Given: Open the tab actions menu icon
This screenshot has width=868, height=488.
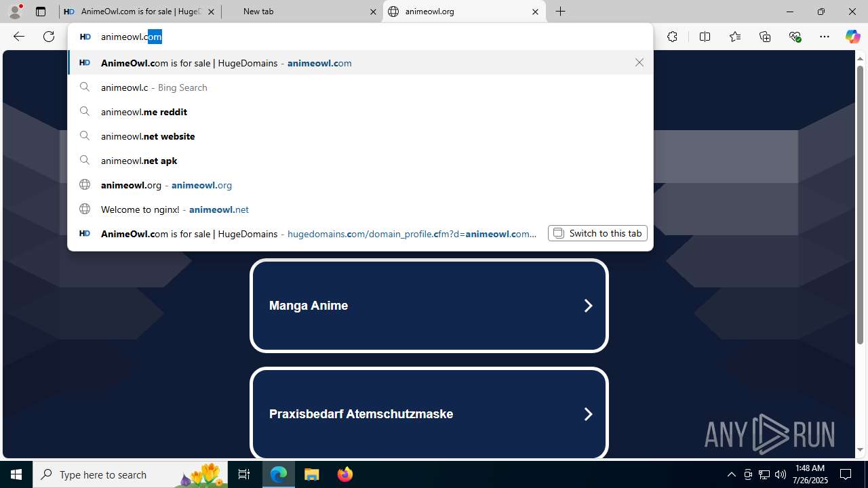Looking at the screenshot, I should pyautogui.click(x=41, y=12).
